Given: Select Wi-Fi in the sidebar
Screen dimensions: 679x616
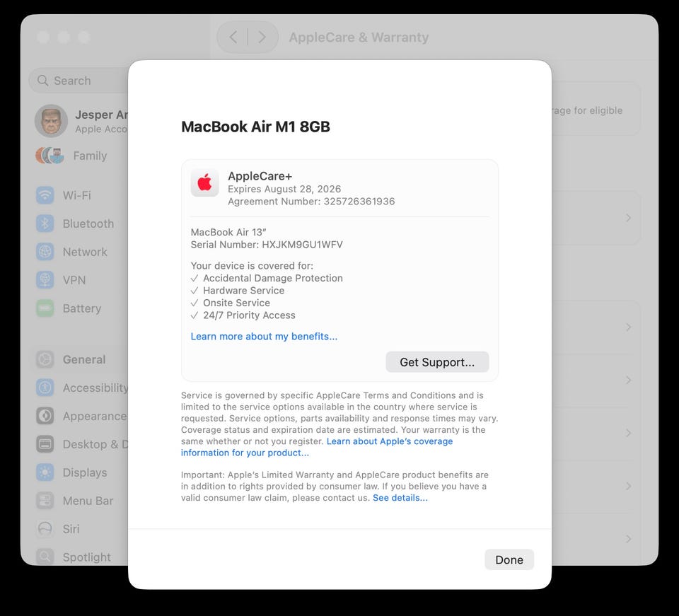Looking at the screenshot, I should coord(76,195).
